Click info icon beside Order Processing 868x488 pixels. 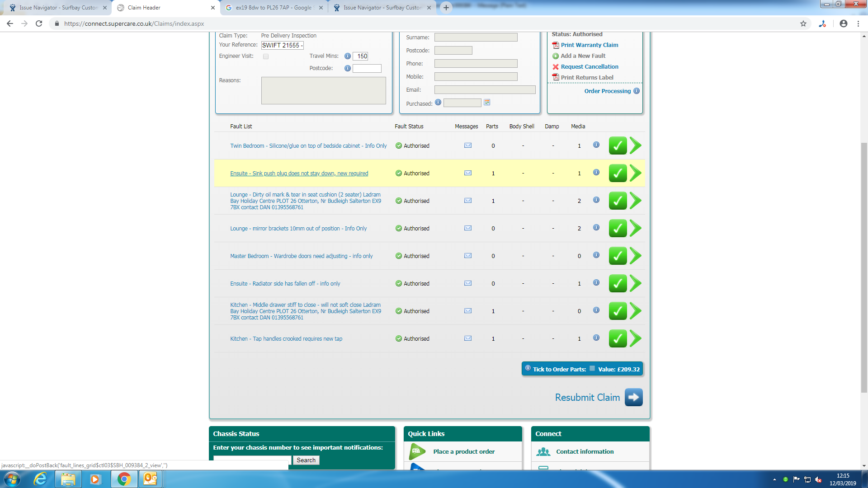pyautogui.click(x=637, y=91)
